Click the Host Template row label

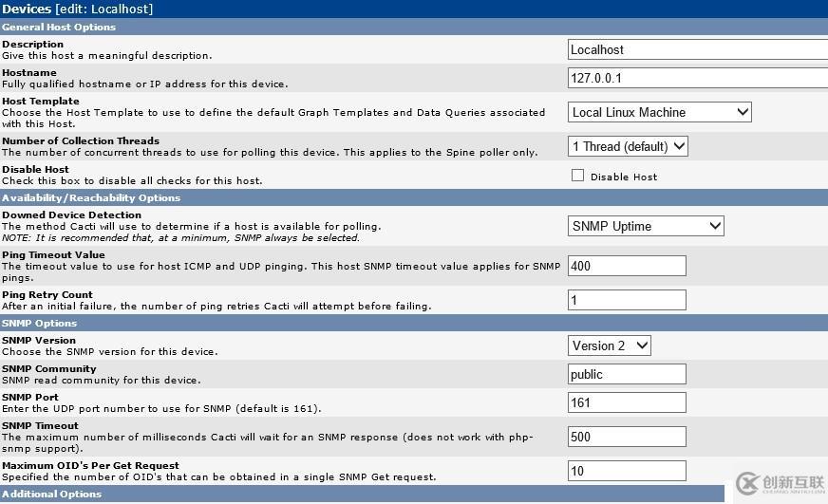click(x=41, y=101)
